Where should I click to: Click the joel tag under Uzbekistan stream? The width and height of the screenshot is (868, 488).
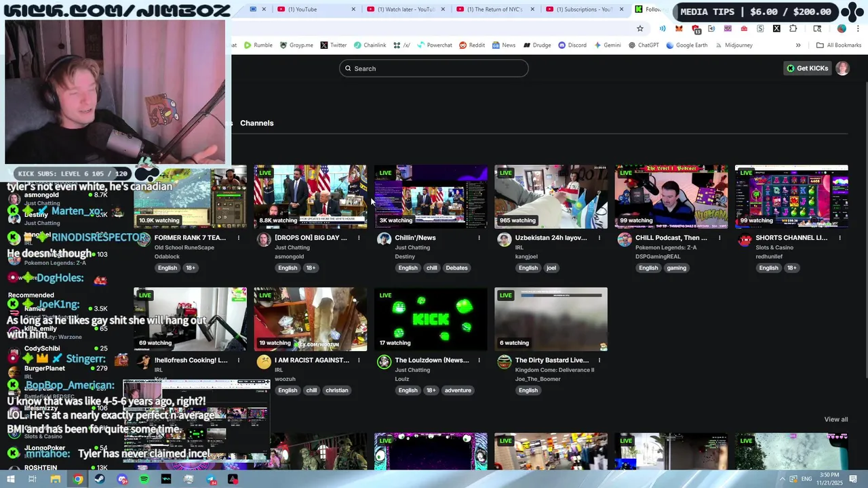pyautogui.click(x=551, y=268)
